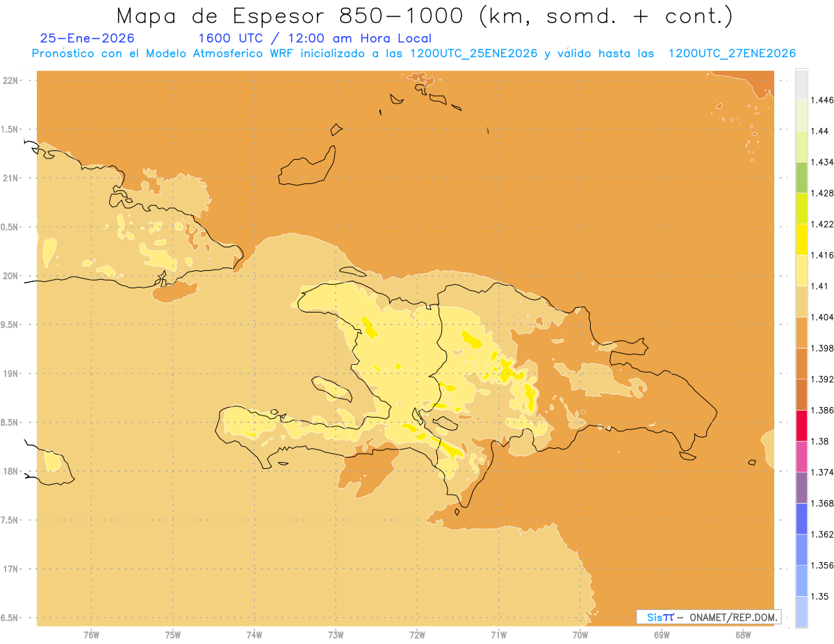Click the 70W longitude label

coord(580,635)
